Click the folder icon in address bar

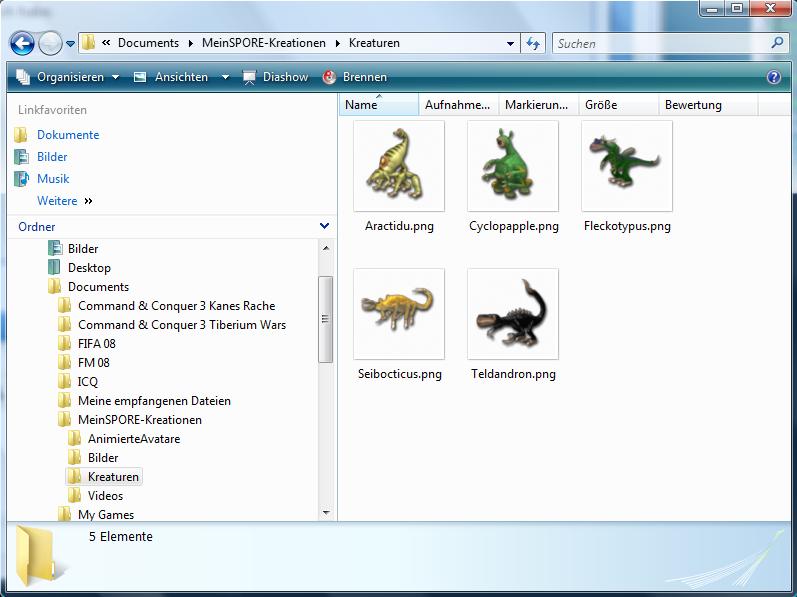click(x=88, y=43)
